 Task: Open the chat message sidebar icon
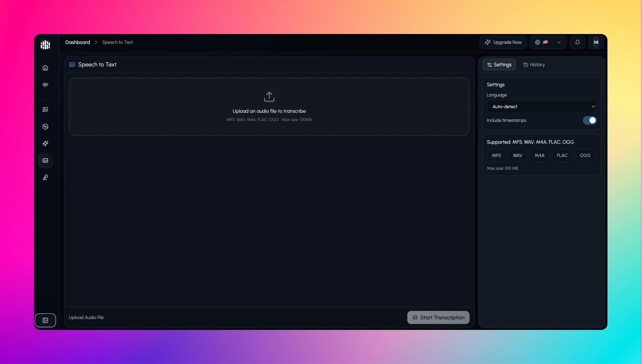tap(45, 110)
